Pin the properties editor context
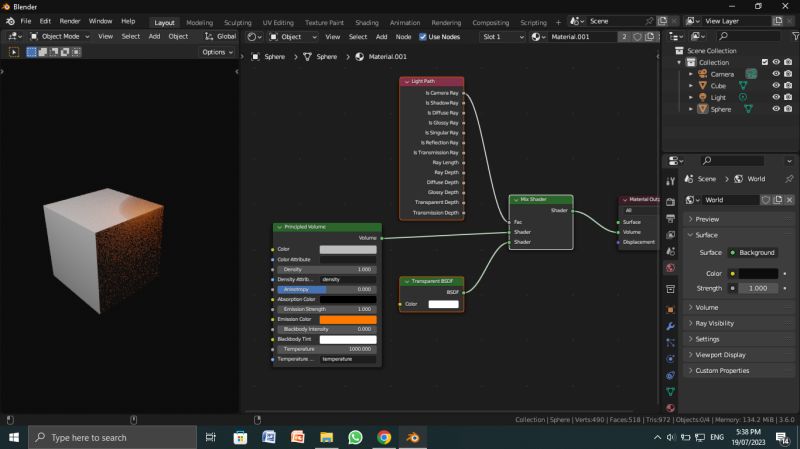The width and height of the screenshot is (800, 449). tap(789, 179)
